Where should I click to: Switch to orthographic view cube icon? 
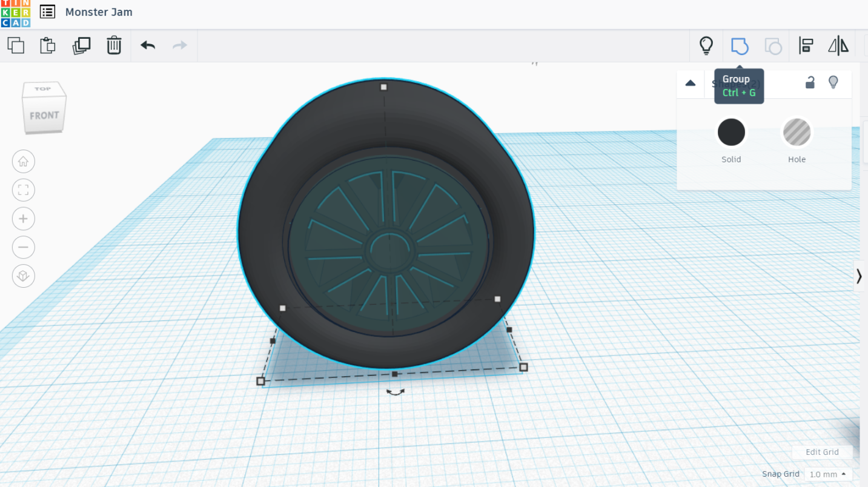[x=24, y=276]
